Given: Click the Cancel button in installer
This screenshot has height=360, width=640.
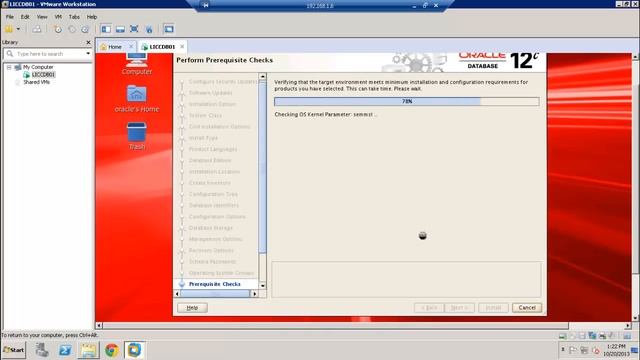Looking at the screenshot, I should point(527,307).
